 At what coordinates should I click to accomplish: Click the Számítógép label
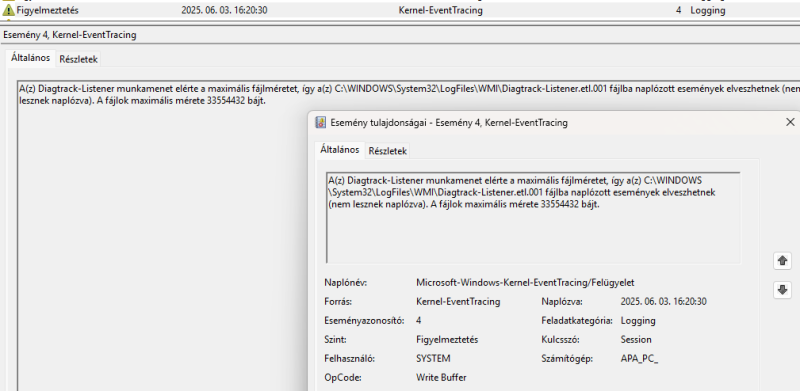click(x=567, y=359)
